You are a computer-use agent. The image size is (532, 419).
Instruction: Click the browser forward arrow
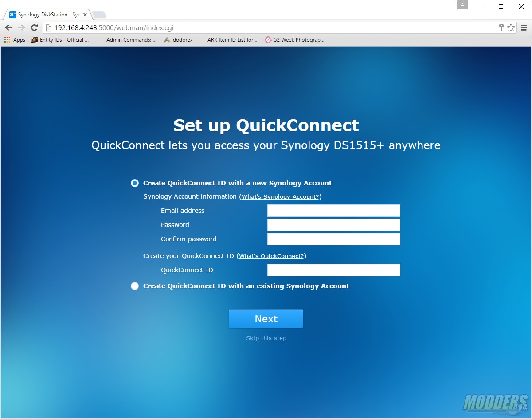pos(21,27)
